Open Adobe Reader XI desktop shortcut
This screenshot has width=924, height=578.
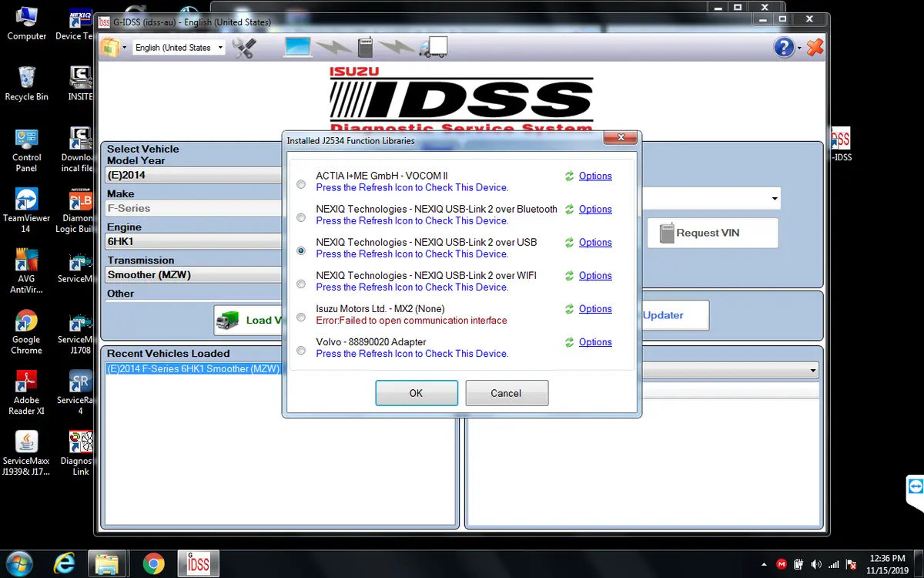coord(26,392)
